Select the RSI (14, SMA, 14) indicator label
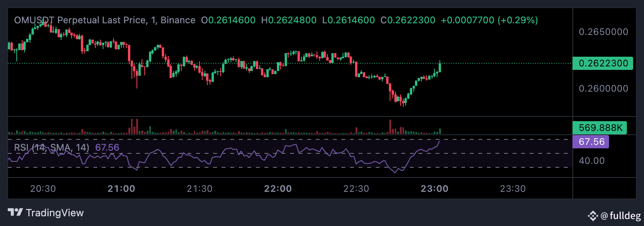Screen dimensions: 644x226 tap(52, 148)
